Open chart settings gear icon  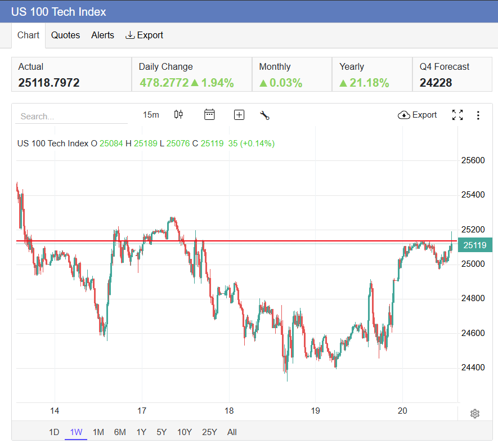coord(474,414)
